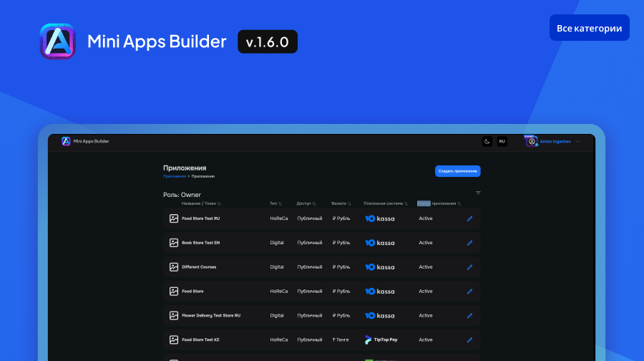The image size is (644, 361).
Task: Click Digital type in Book Store Test EN row
Action: pos(277,243)
